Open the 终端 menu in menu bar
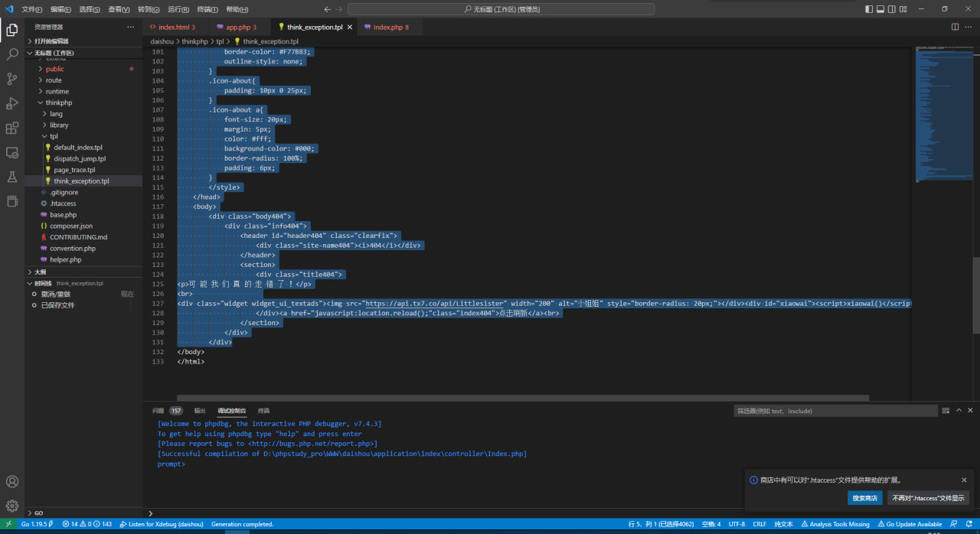 point(207,9)
